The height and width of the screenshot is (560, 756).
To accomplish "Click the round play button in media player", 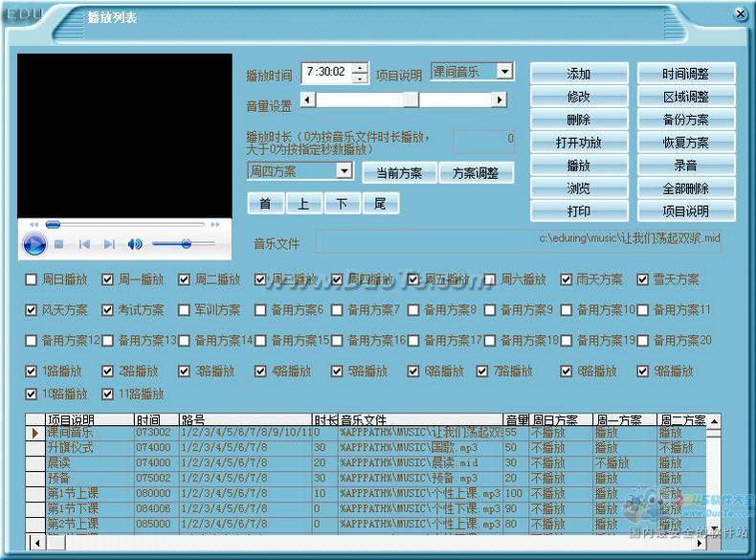I will point(33,244).
